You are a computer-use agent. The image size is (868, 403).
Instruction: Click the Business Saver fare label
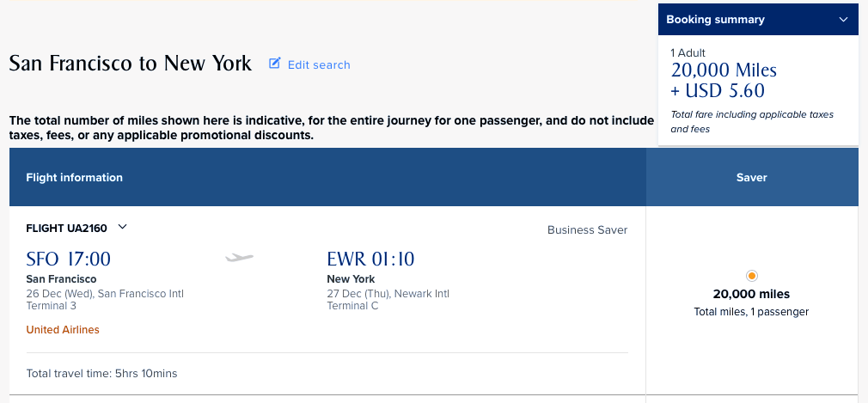[587, 230]
